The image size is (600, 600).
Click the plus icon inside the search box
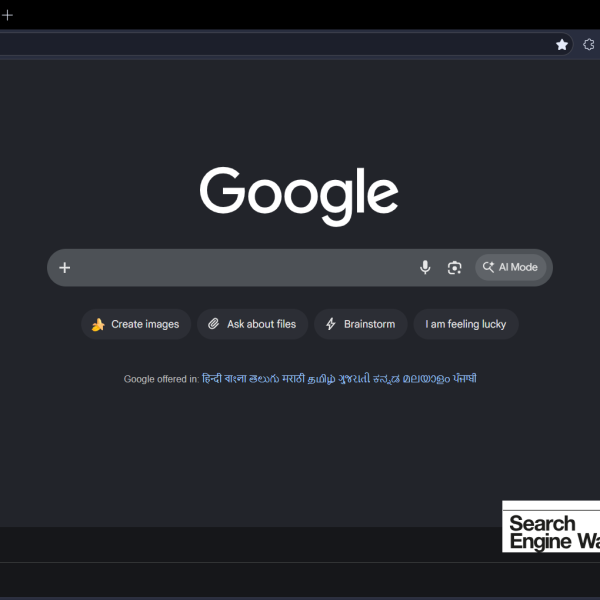(x=65, y=267)
